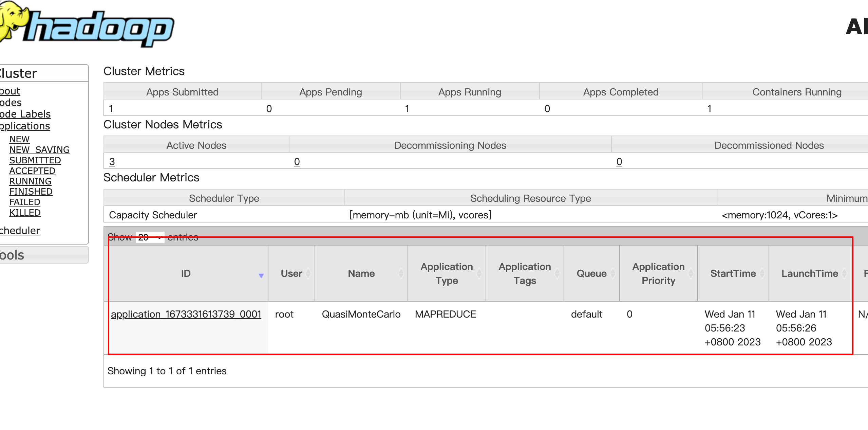The width and height of the screenshot is (868, 430).
Task: Open KILLED applications list
Action: pos(25,213)
